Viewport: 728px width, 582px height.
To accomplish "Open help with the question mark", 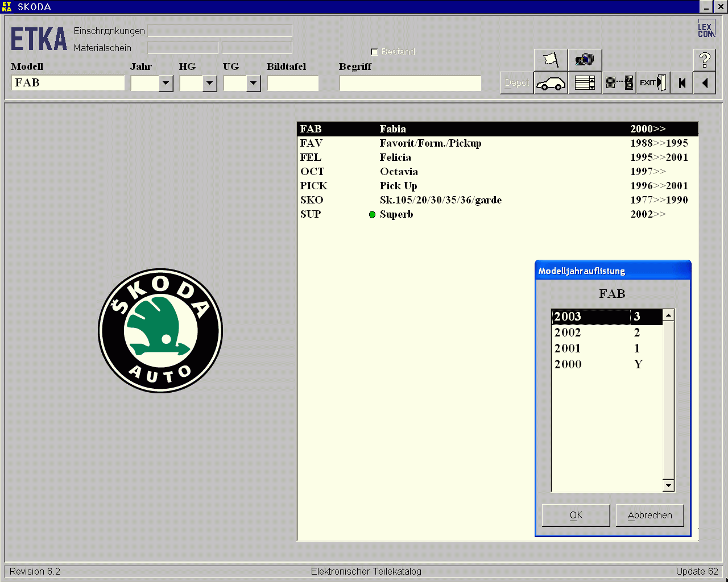I will 705,60.
